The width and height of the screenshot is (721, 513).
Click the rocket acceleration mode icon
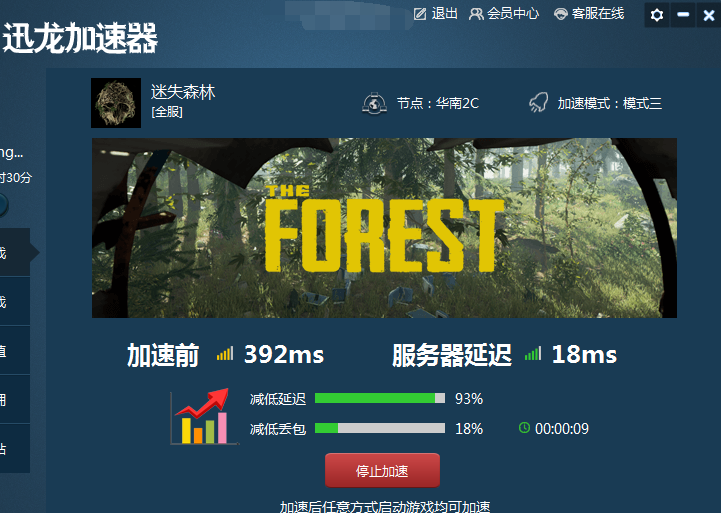(x=538, y=103)
